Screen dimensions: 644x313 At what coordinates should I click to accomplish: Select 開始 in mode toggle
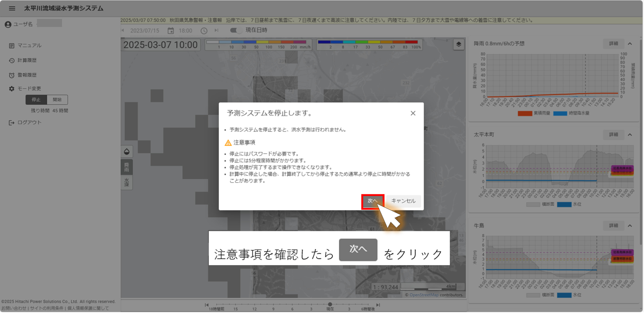point(57,100)
